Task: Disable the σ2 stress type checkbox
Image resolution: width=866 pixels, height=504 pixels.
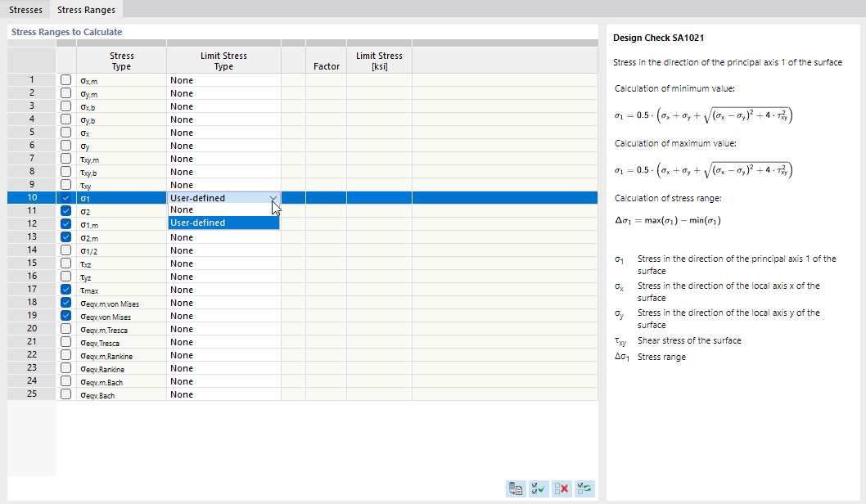Action: pos(65,211)
